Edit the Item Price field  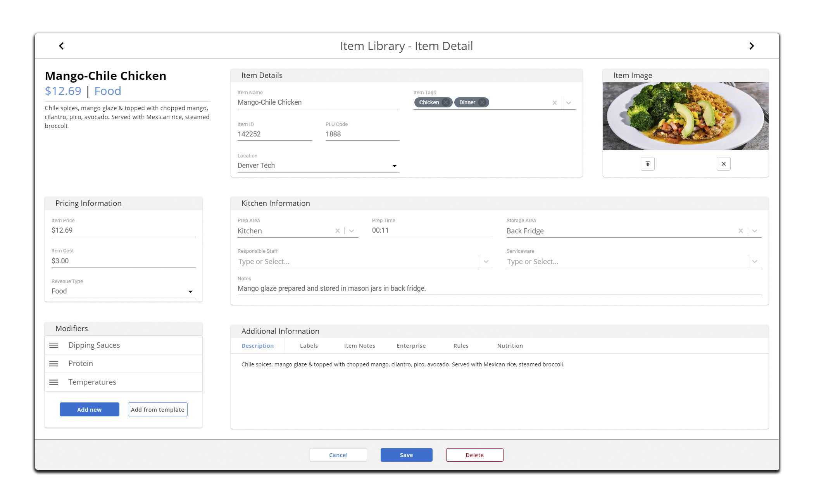[123, 230]
